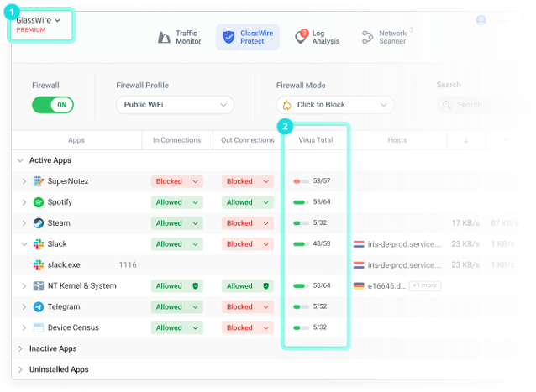Sort by In Connections column header
This screenshot has width=536, height=392.
(177, 140)
